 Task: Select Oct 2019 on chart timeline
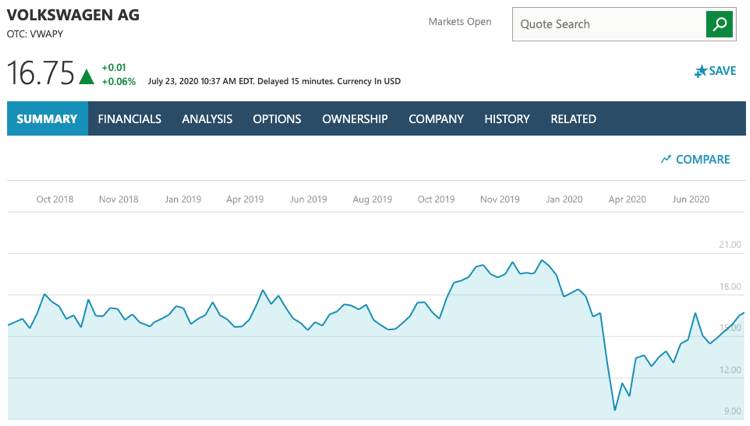tap(436, 199)
